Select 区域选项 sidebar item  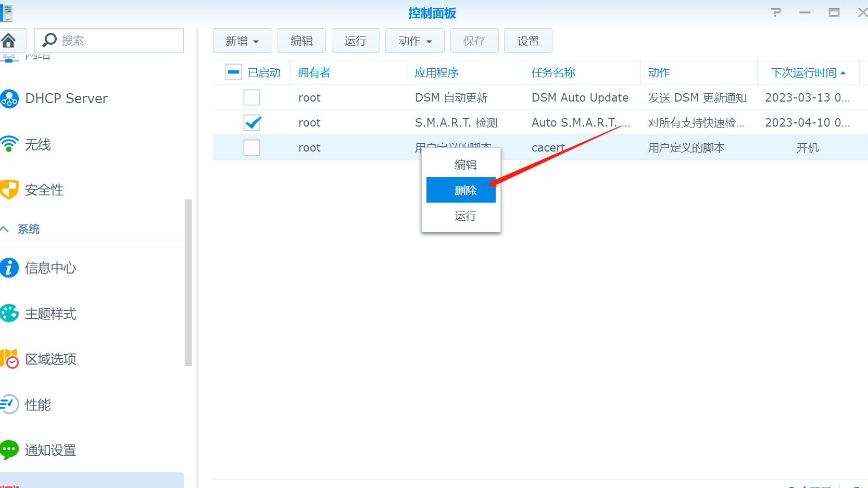coord(51,359)
